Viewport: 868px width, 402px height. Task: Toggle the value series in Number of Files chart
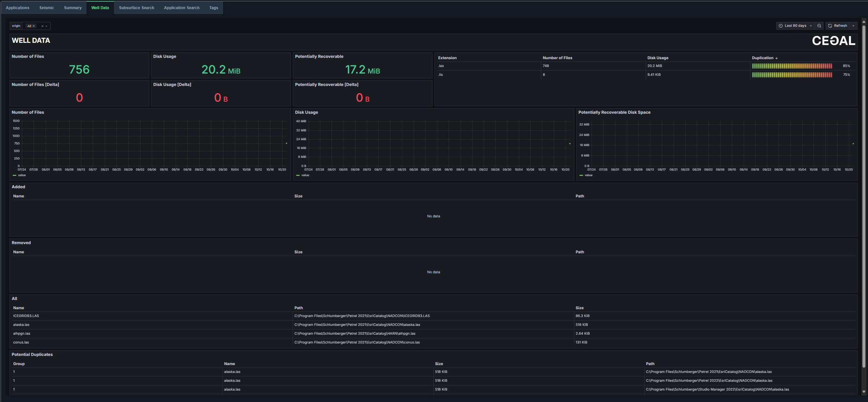22,175
